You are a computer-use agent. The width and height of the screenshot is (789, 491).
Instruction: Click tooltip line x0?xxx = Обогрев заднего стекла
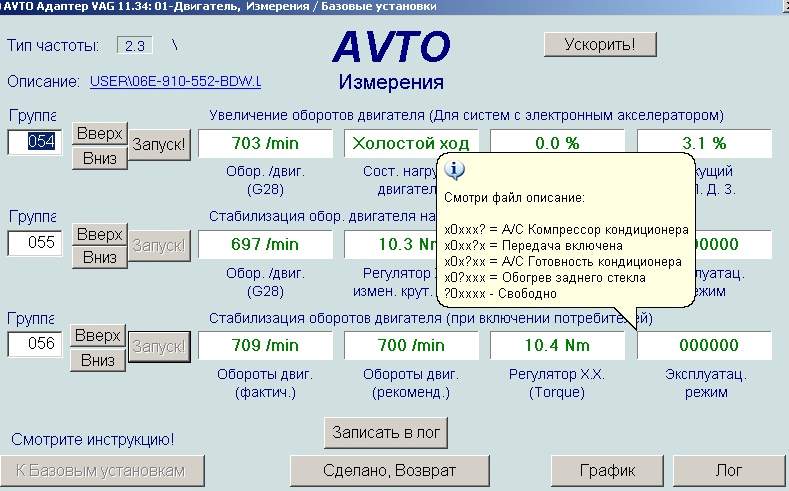coord(544,278)
